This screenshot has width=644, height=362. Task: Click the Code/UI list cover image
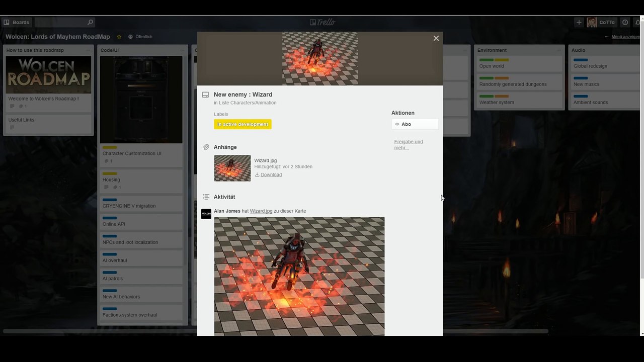[141, 100]
